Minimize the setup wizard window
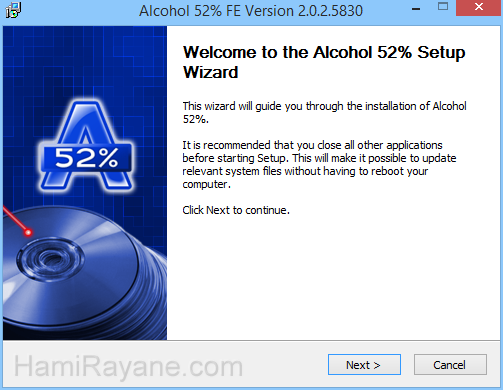 416,8
